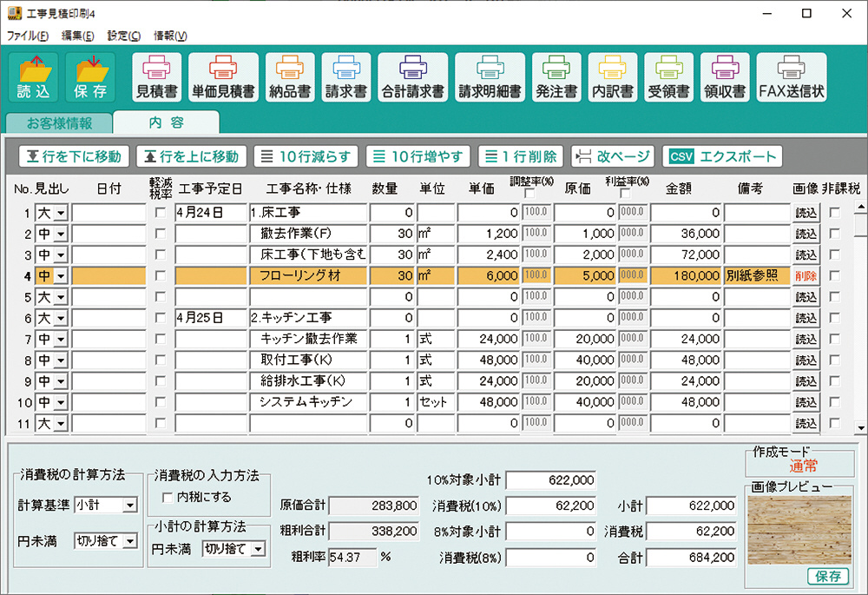Expand the 見出し dropdown in row 4

tap(59, 276)
